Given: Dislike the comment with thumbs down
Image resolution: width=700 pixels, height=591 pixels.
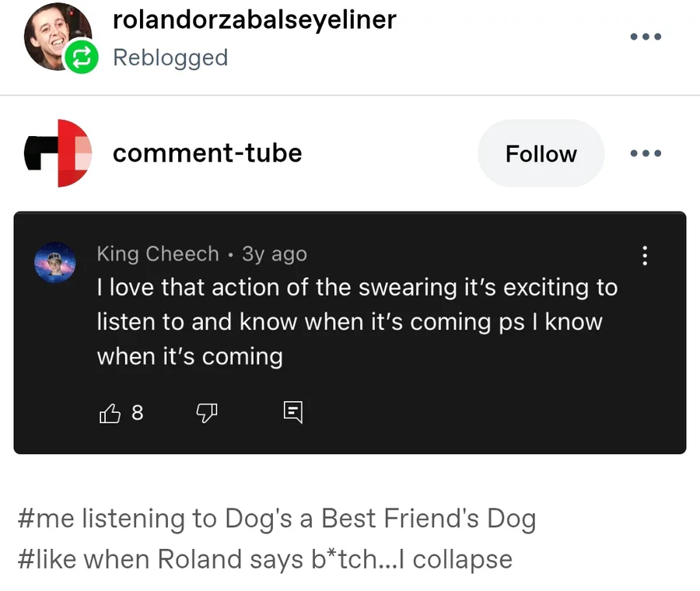Looking at the screenshot, I should [206, 413].
